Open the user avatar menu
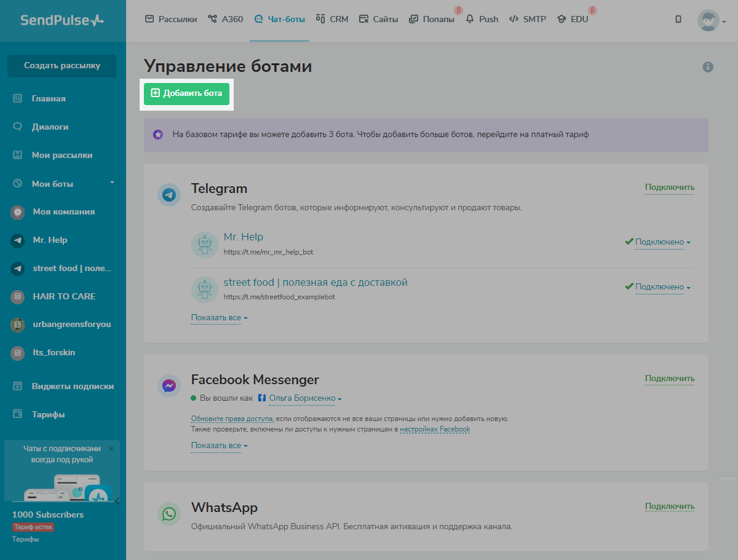This screenshot has height=560, width=738. (712, 20)
